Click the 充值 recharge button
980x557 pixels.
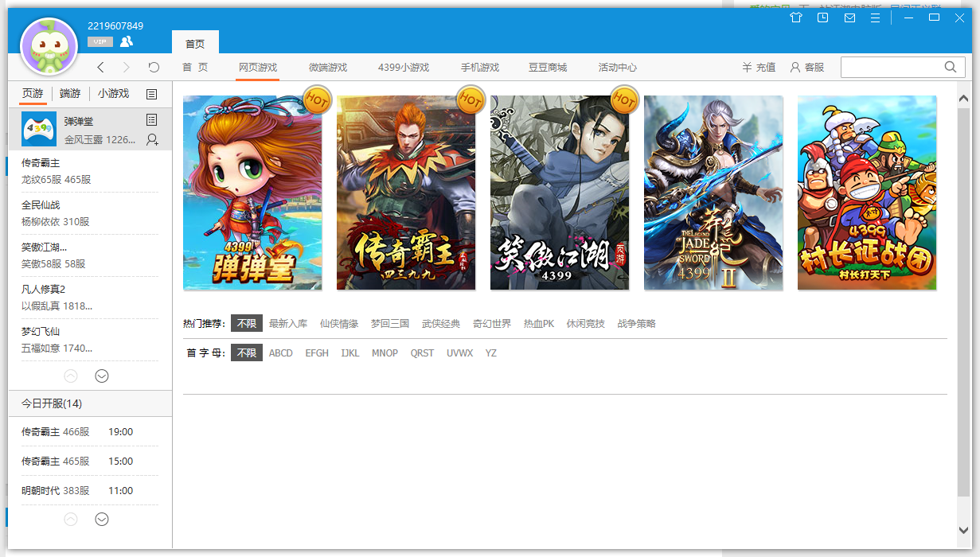tap(759, 68)
